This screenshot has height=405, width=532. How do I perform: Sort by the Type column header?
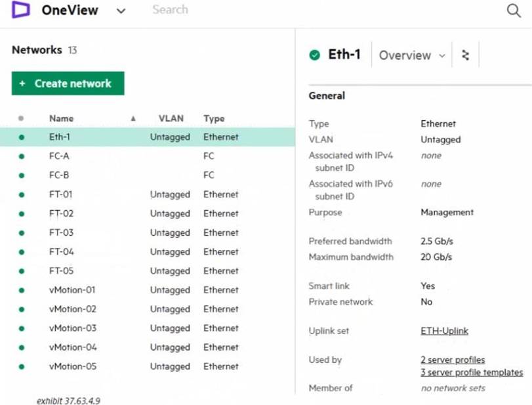click(214, 119)
